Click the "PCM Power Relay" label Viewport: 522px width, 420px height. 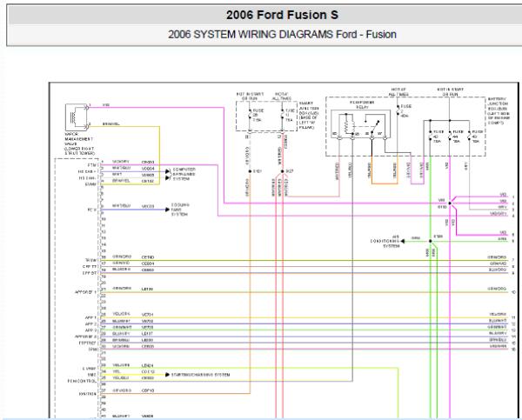(x=362, y=105)
